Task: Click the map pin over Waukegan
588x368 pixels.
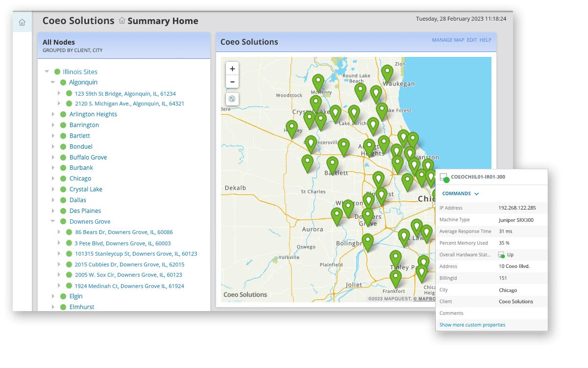Action: [x=388, y=74]
